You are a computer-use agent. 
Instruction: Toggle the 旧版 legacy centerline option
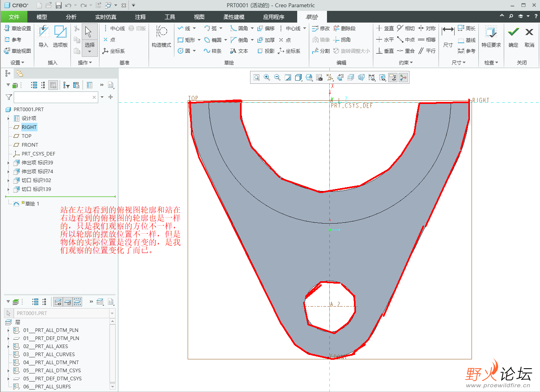click(137, 29)
